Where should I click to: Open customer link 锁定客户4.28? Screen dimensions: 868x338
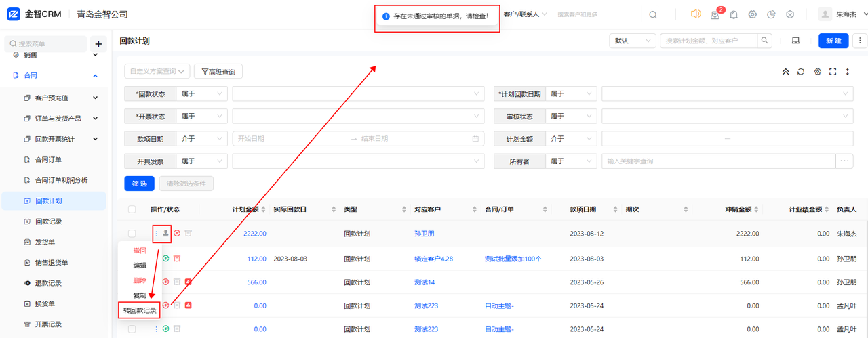(x=433, y=259)
